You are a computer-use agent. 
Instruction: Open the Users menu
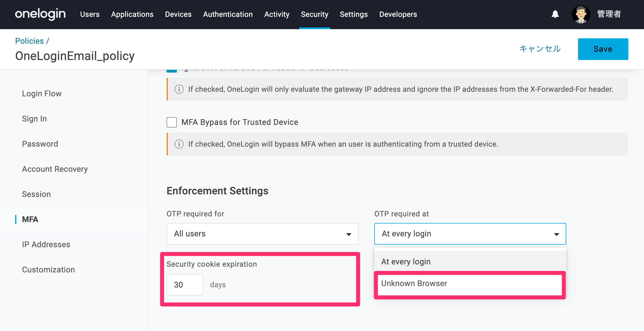point(90,14)
